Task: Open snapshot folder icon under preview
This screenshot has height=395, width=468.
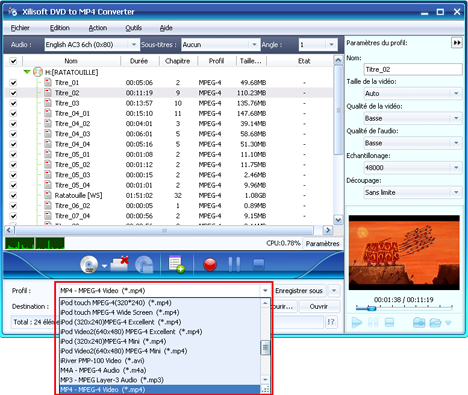Action: (x=435, y=322)
